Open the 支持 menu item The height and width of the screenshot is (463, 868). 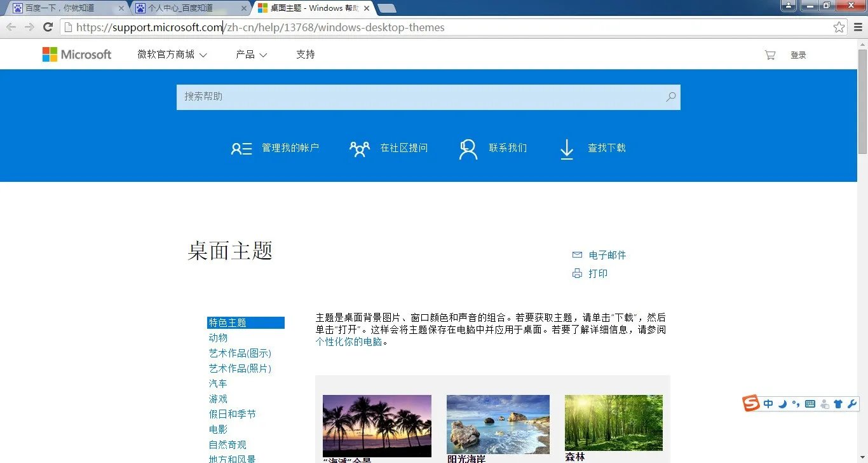click(305, 55)
